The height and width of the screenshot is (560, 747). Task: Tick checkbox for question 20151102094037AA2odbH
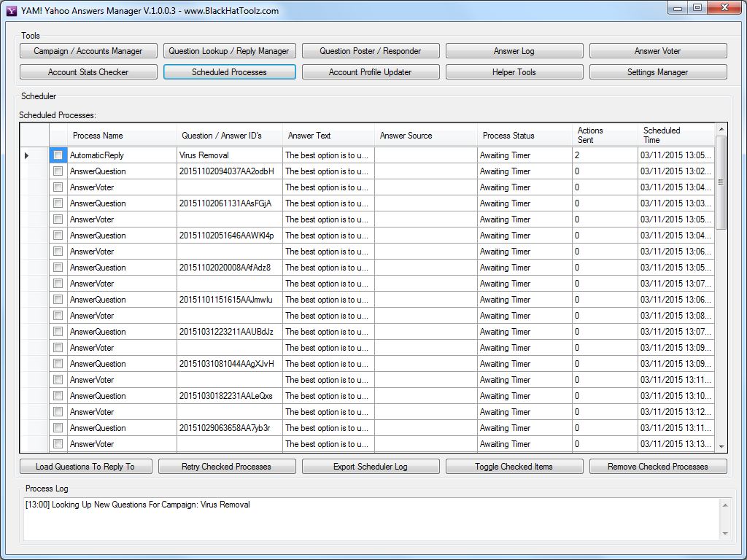pyautogui.click(x=58, y=171)
